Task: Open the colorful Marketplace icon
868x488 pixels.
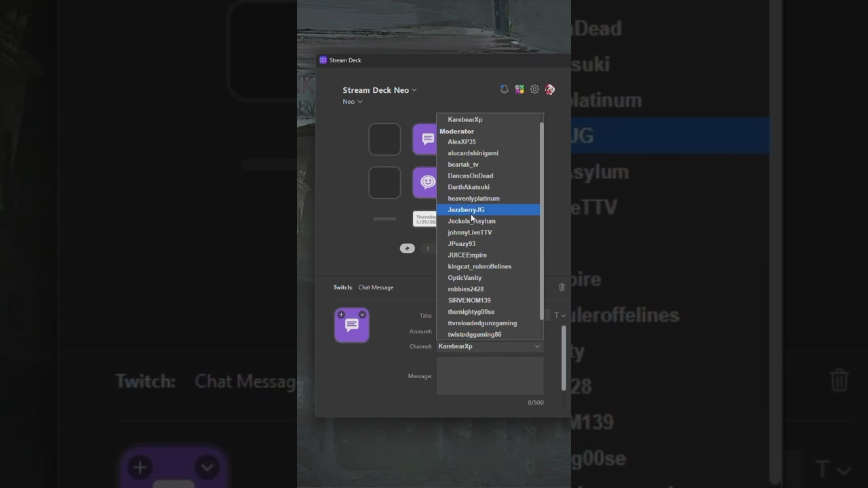Action: coord(519,89)
